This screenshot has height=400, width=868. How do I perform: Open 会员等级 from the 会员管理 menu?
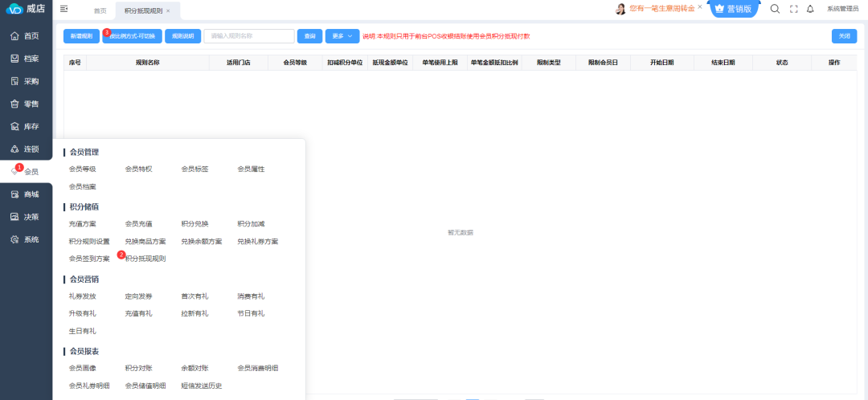[82, 169]
